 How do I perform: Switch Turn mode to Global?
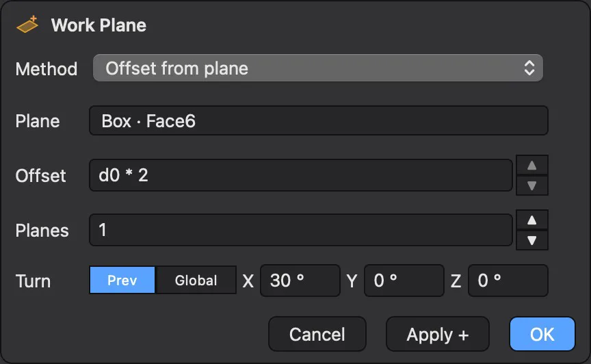[x=196, y=281]
